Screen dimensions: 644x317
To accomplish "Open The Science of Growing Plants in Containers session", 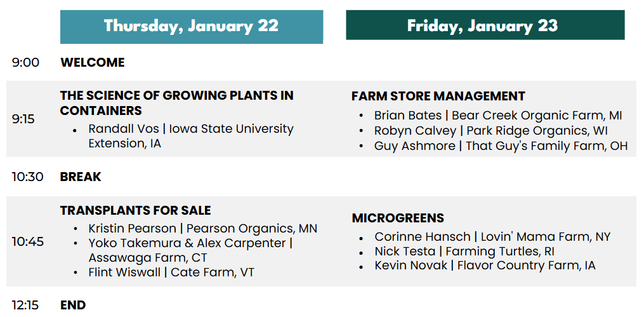I will pyautogui.click(x=176, y=103).
